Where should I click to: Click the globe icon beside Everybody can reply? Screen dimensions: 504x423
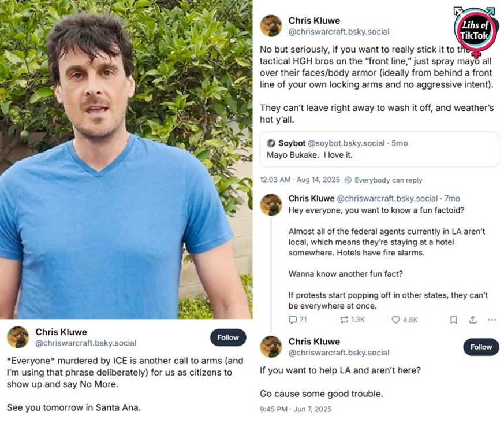tap(348, 180)
